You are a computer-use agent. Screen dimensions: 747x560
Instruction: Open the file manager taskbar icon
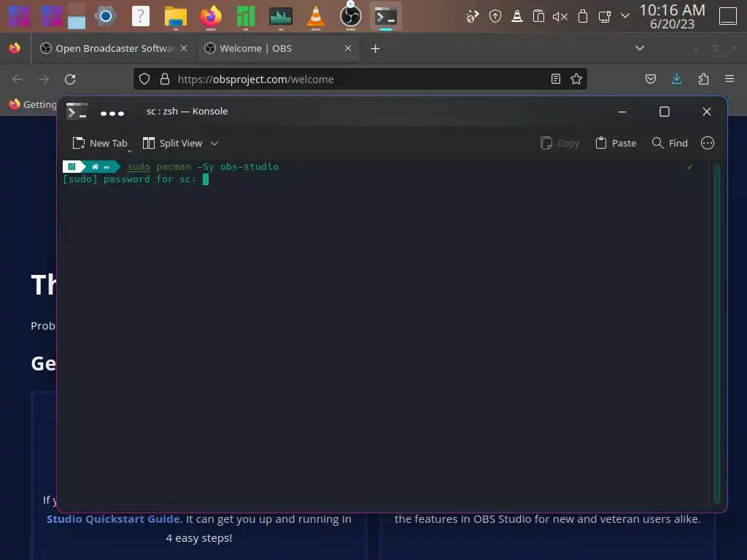click(175, 16)
